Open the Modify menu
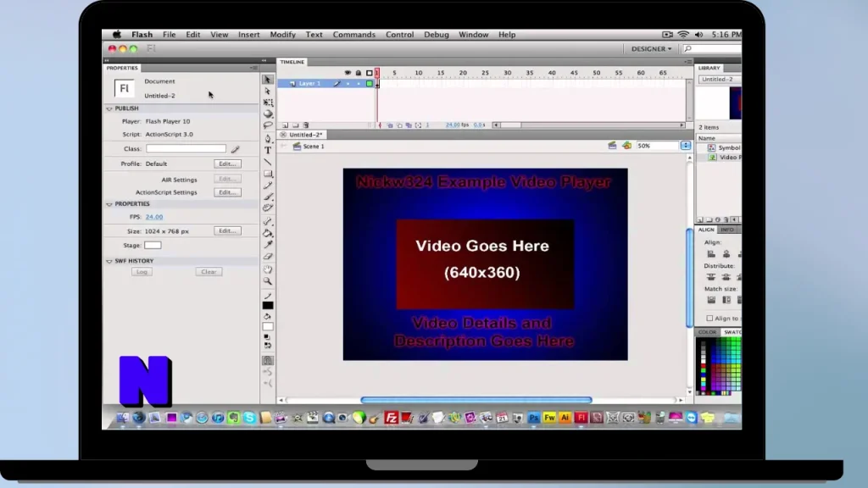 (282, 34)
